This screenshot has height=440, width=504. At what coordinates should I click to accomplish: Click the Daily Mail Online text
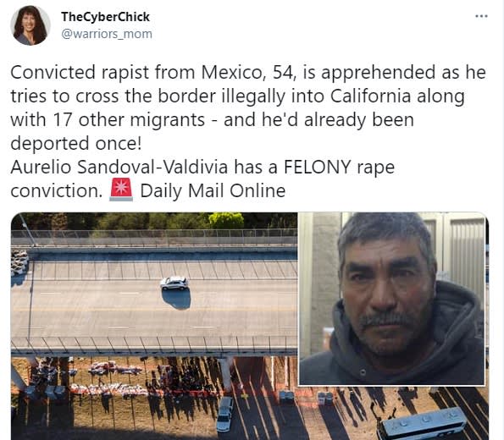coord(213,190)
